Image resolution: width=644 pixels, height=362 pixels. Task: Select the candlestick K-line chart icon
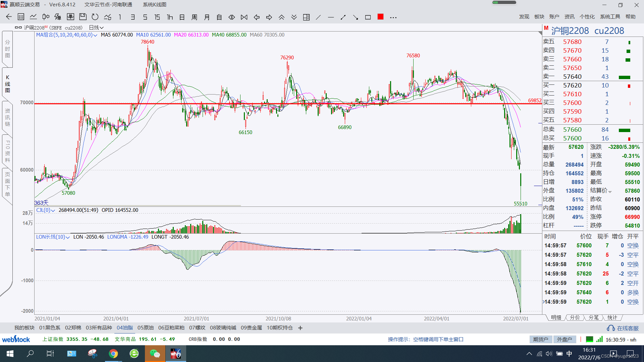pyautogui.click(x=46, y=17)
